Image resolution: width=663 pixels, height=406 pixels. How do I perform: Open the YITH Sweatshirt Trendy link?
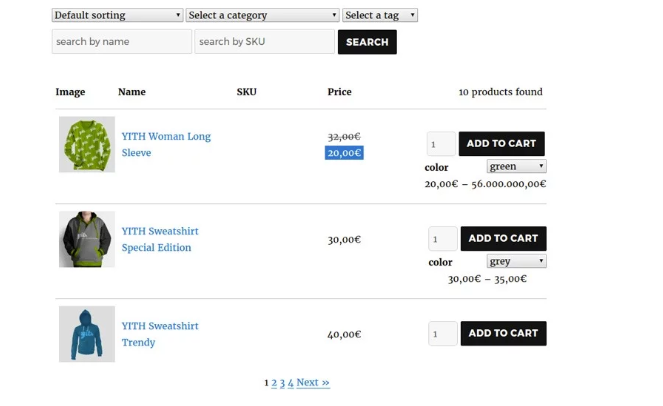tap(160, 334)
